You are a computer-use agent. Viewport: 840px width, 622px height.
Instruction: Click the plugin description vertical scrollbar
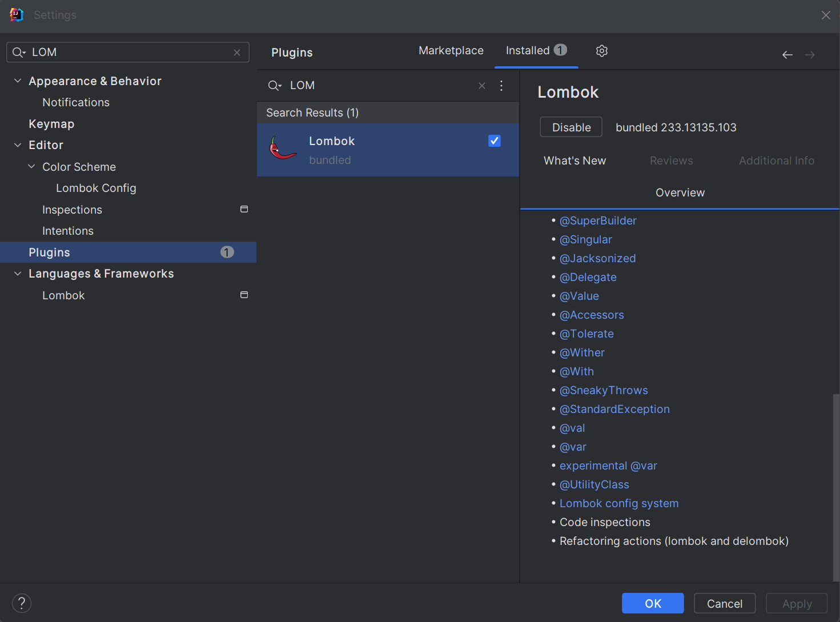836,487
